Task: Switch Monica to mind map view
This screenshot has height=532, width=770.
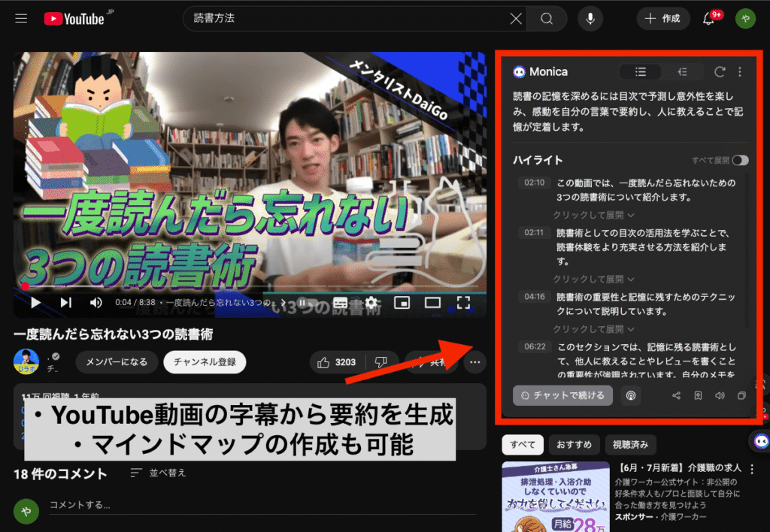Action: [x=682, y=72]
